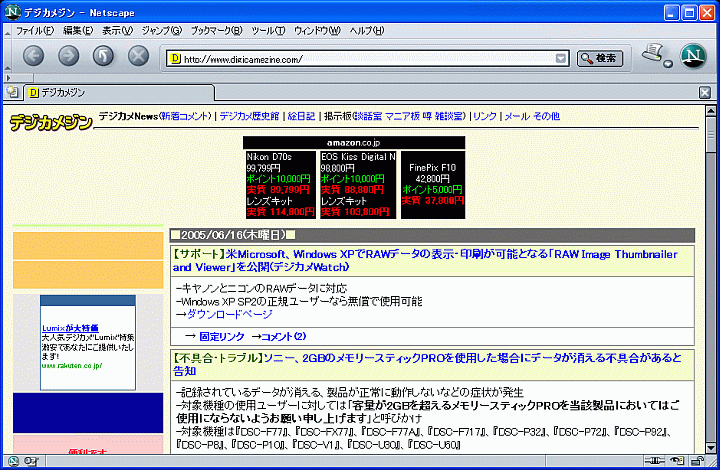Close the current tab with X button
720x470 pixels.
click(x=705, y=92)
